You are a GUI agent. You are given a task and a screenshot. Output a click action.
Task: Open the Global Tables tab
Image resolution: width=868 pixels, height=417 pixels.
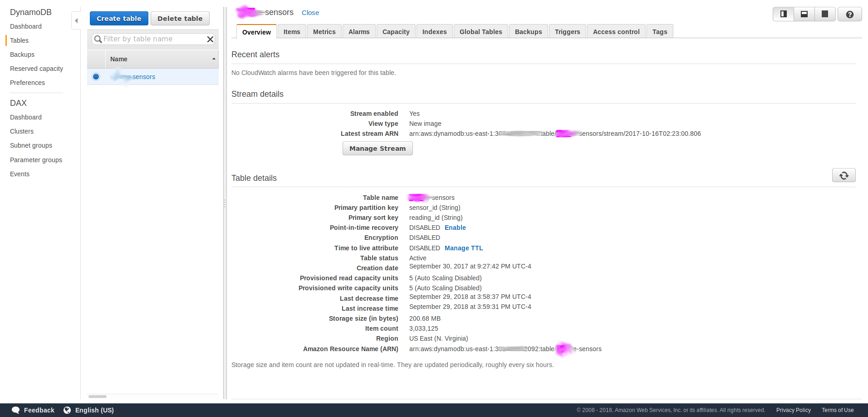[x=481, y=31]
